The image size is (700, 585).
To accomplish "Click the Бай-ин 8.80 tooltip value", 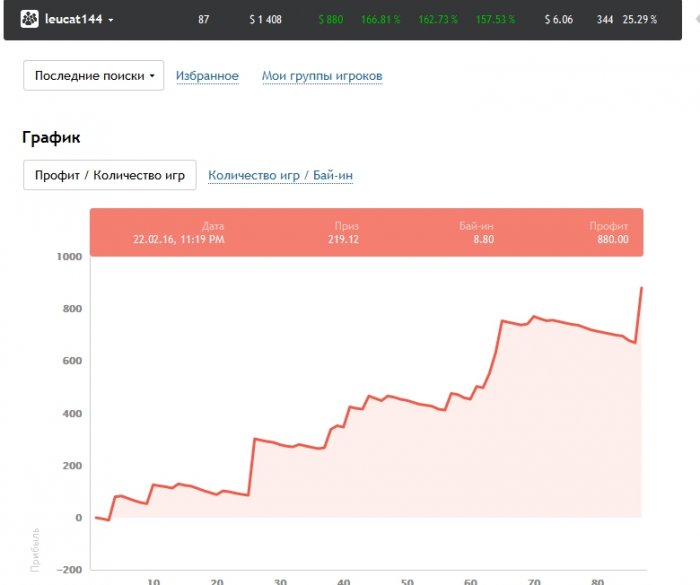I will [483, 239].
